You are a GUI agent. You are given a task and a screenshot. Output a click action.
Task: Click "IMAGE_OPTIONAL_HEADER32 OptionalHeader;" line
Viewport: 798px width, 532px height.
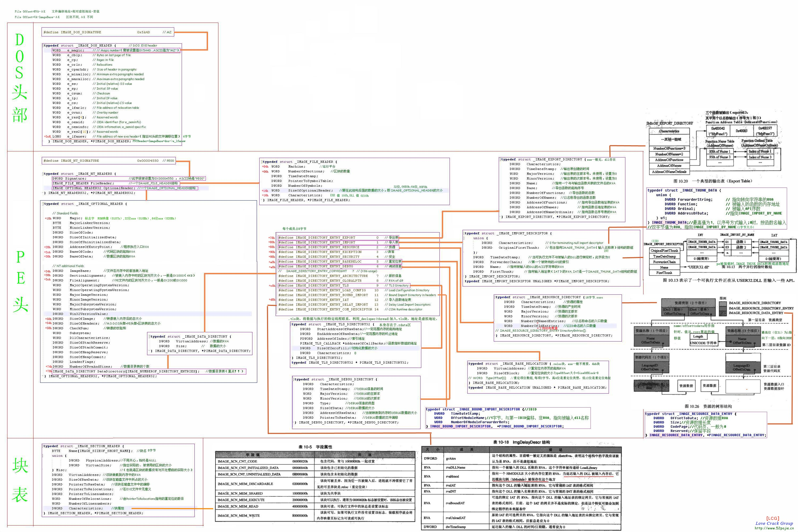pyautogui.click(x=124, y=188)
